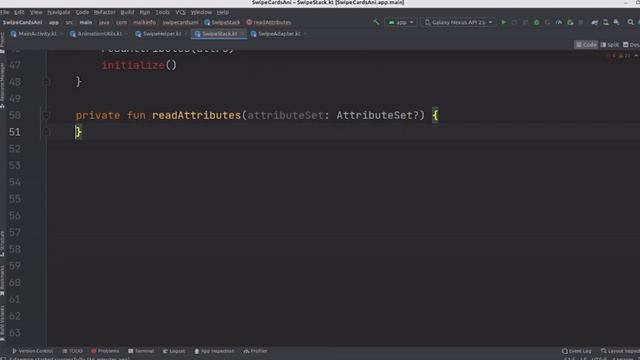Open the Refactor menu
Image resolution: width=640 pixels, height=360 pixels.
104,12
